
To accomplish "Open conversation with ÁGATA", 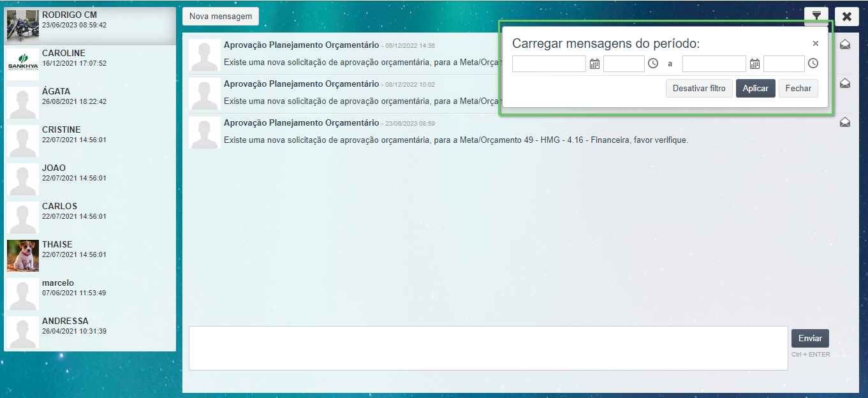I will coord(90,103).
